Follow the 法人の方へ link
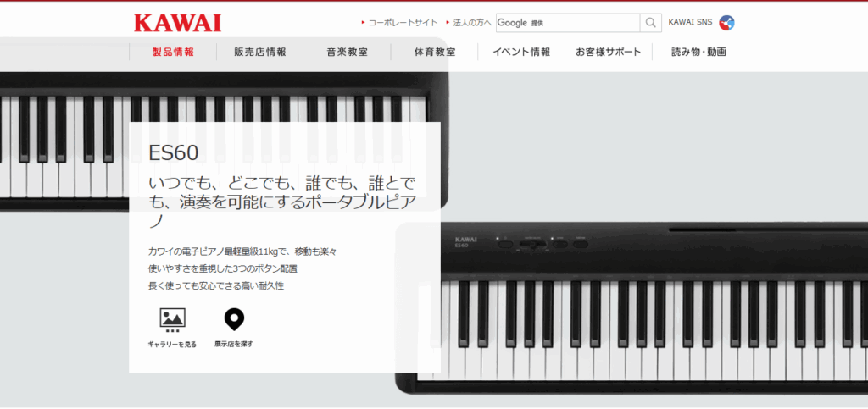 pyautogui.click(x=471, y=23)
